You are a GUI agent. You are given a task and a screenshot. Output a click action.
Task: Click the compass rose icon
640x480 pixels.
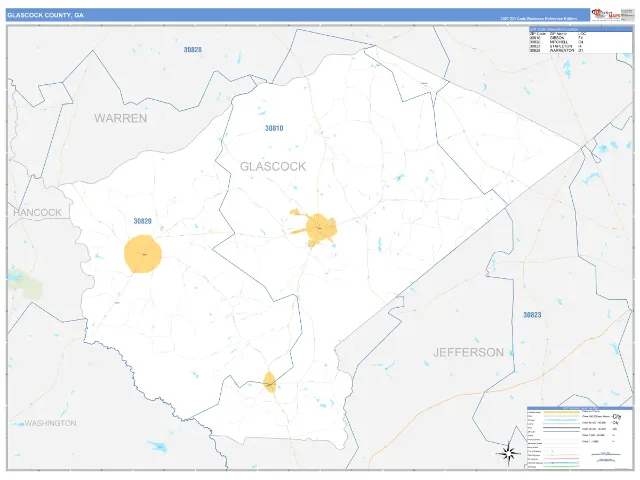[x=509, y=453]
